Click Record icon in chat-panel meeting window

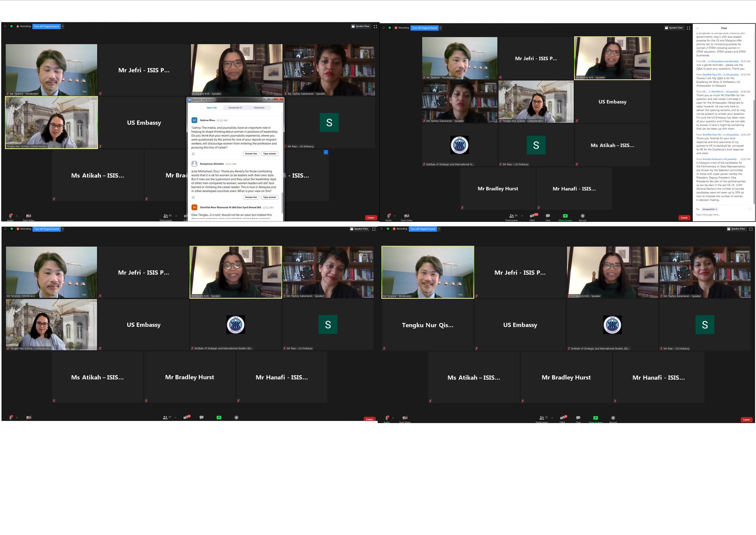coord(583,216)
